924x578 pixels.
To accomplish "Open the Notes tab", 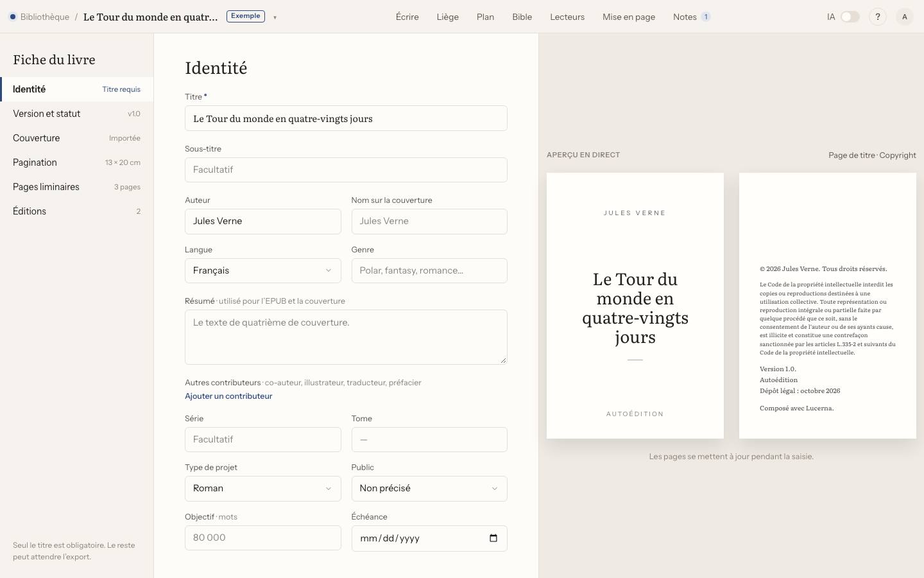I will [692, 17].
